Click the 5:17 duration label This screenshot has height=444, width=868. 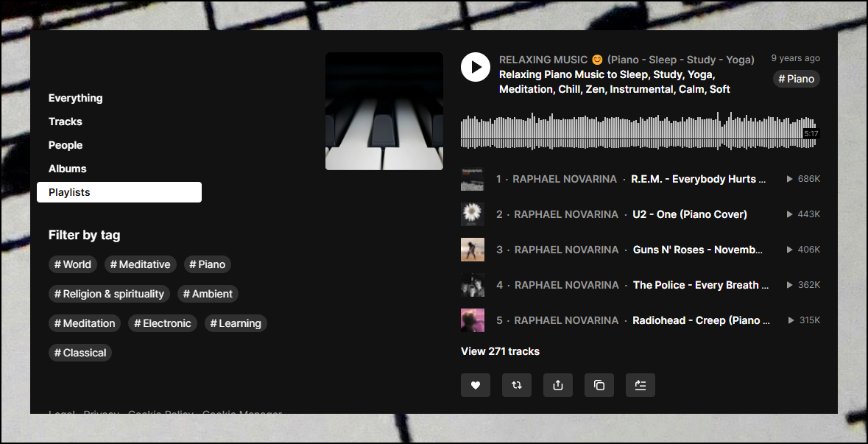pyautogui.click(x=811, y=133)
